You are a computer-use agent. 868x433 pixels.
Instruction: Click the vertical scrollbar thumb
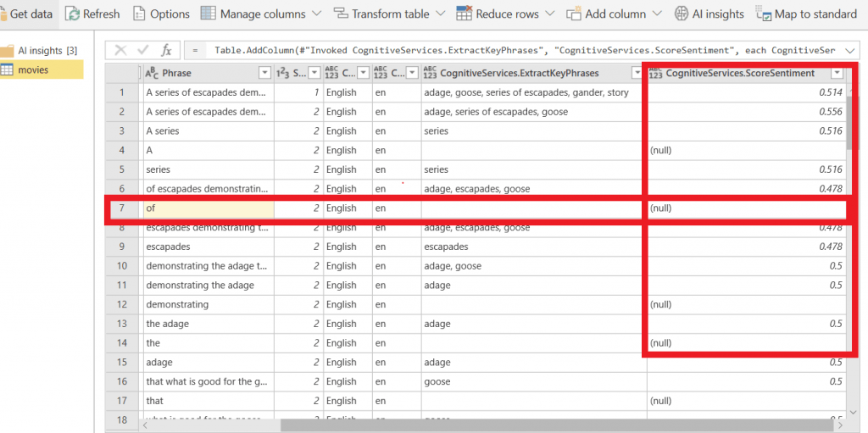(x=852, y=123)
